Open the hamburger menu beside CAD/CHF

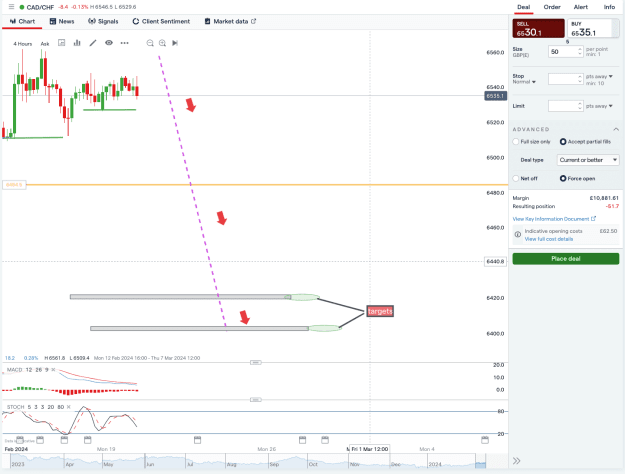click(12, 7)
